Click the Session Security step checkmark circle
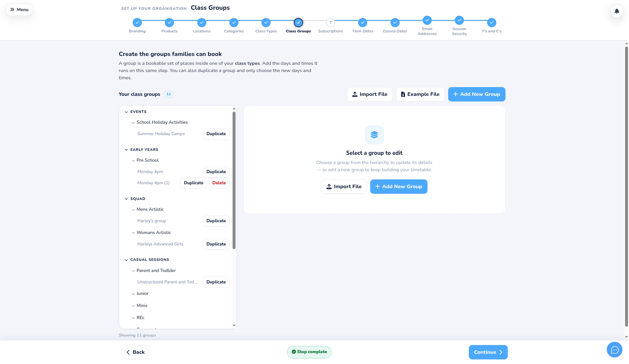 [x=459, y=20]
